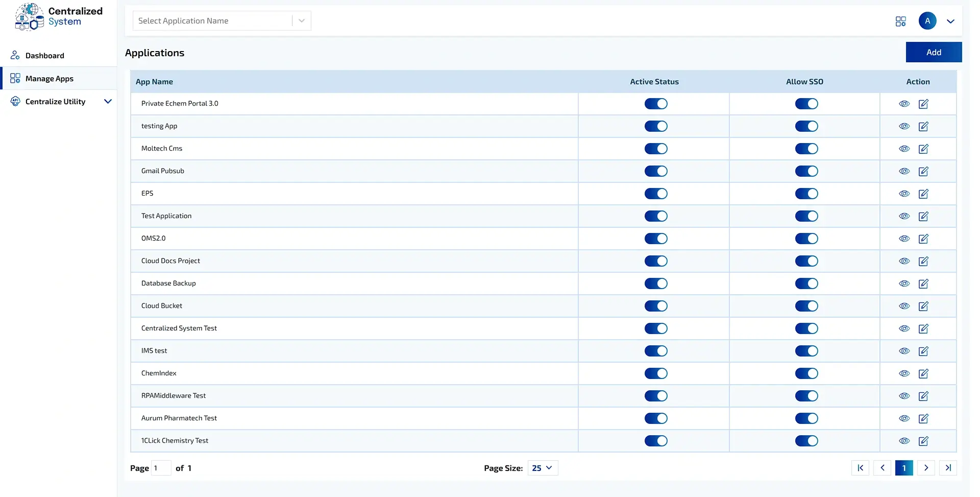980x497 pixels.
Task: Click the edit icon for Cloud Bucket
Action: click(x=923, y=306)
